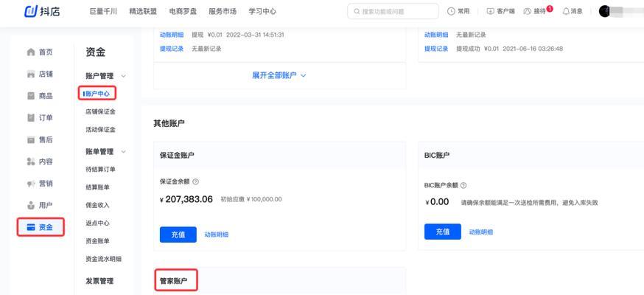Open the 服务市场 top menu

coord(223,12)
